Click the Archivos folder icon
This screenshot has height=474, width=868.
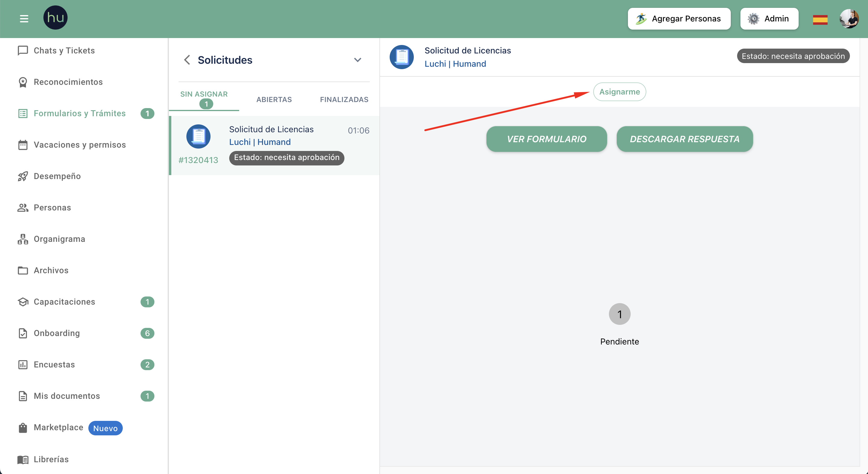click(23, 270)
